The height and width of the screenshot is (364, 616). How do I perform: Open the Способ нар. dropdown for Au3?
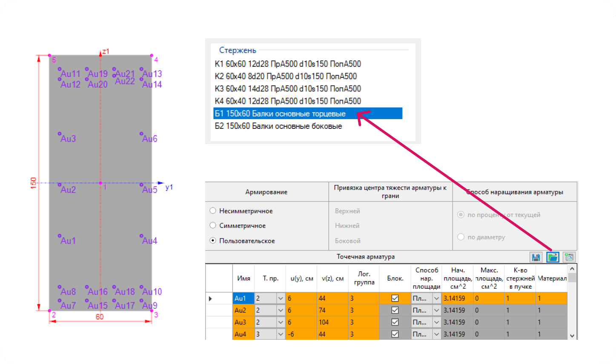pos(436,322)
